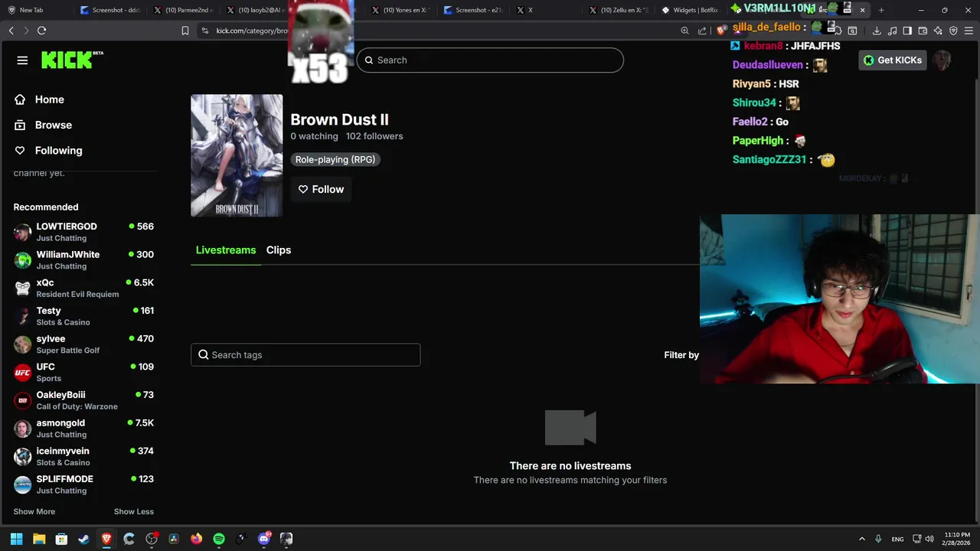Click the taskbar clock showing 11:10 PM
The height and width of the screenshot is (551, 980).
pyautogui.click(x=957, y=539)
